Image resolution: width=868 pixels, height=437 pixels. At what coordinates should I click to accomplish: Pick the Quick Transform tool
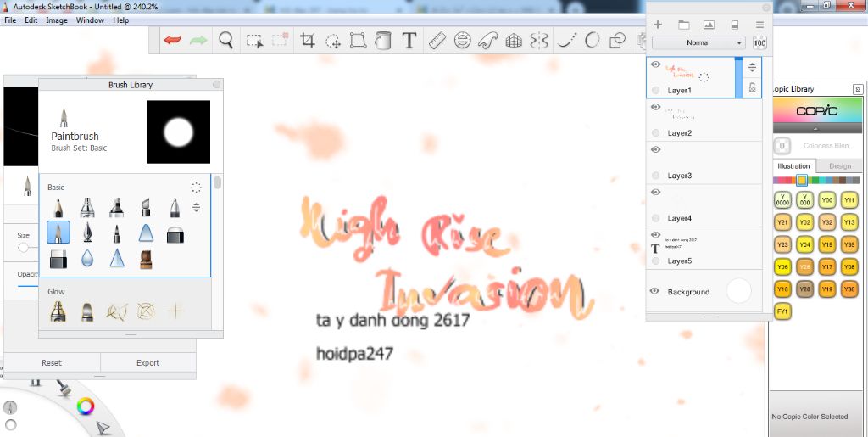pyautogui.click(x=332, y=41)
